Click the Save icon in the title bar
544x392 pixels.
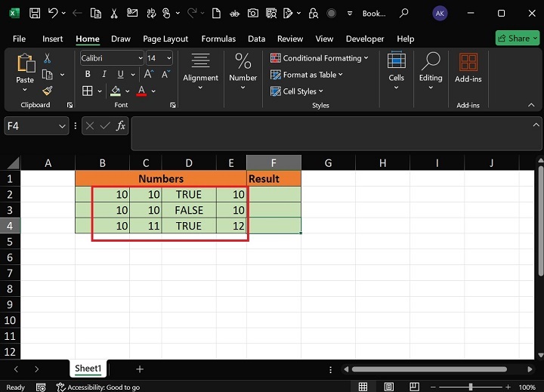35,13
